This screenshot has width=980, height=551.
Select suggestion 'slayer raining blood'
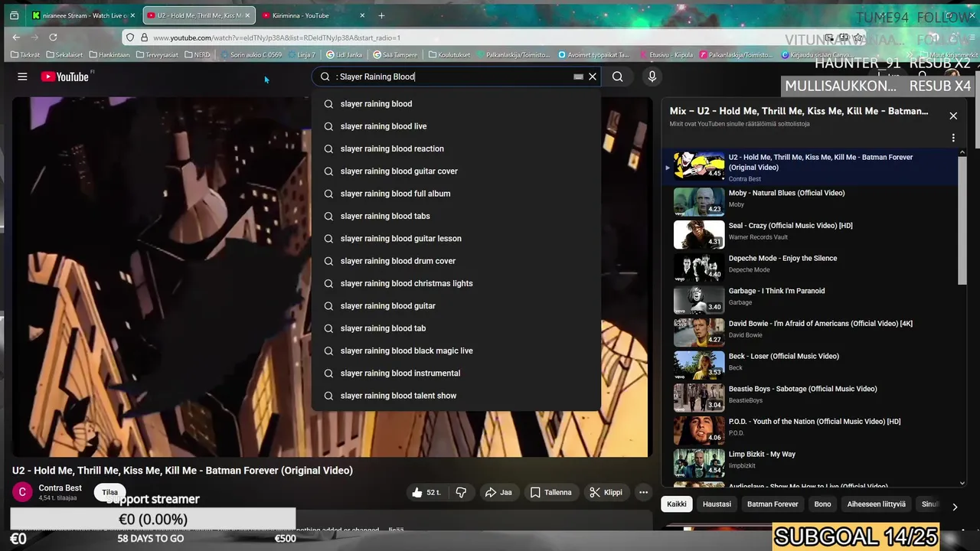(456, 104)
